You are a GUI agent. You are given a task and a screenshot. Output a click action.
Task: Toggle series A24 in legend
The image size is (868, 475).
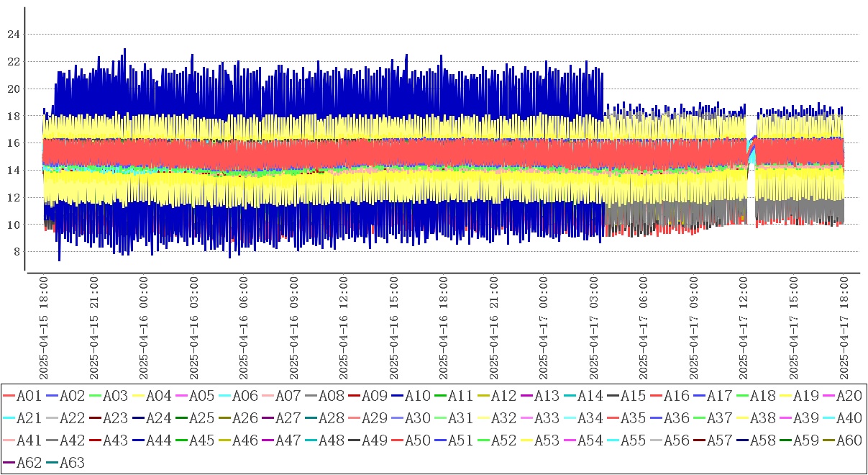click(151, 418)
